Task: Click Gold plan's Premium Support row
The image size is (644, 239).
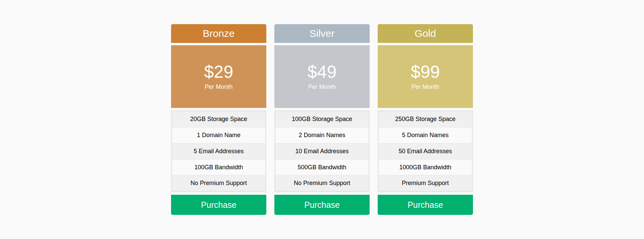Action: tap(425, 183)
